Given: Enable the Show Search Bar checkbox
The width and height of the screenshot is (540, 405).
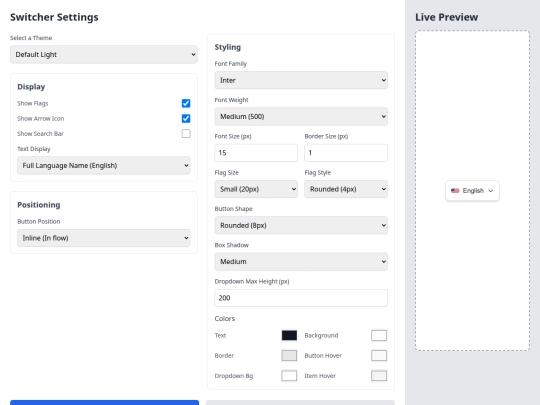Looking at the screenshot, I should click(x=186, y=134).
